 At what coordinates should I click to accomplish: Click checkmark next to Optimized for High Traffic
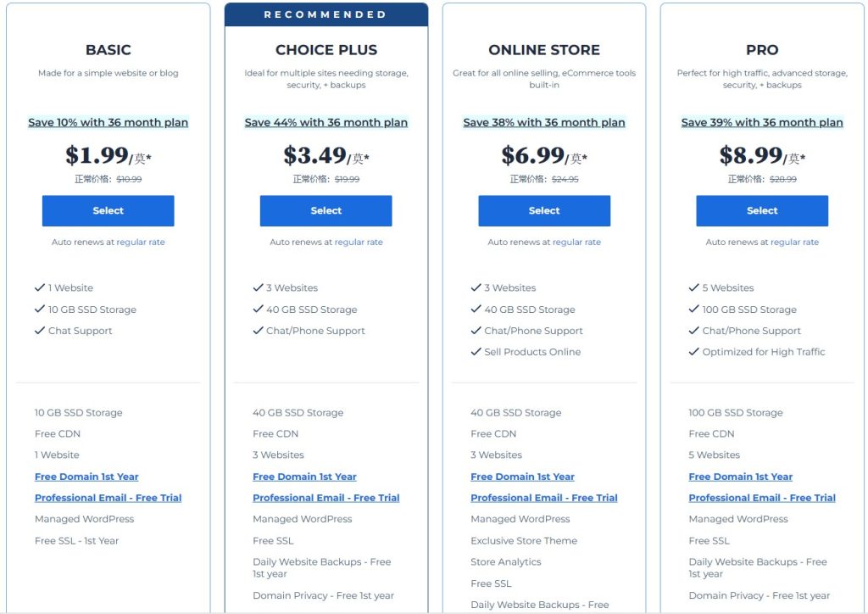point(693,352)
